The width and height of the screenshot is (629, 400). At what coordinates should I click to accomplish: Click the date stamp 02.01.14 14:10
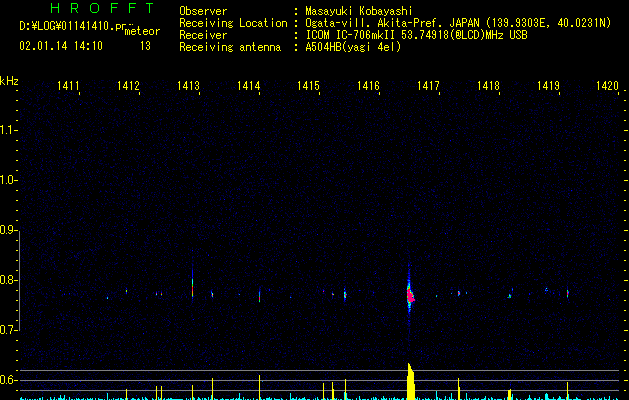coord(61,46)
